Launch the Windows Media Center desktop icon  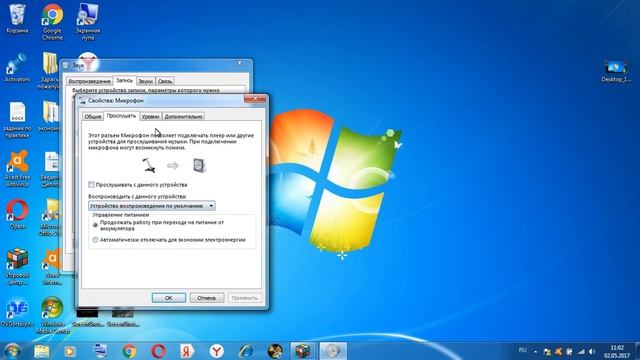coord(52,315)
